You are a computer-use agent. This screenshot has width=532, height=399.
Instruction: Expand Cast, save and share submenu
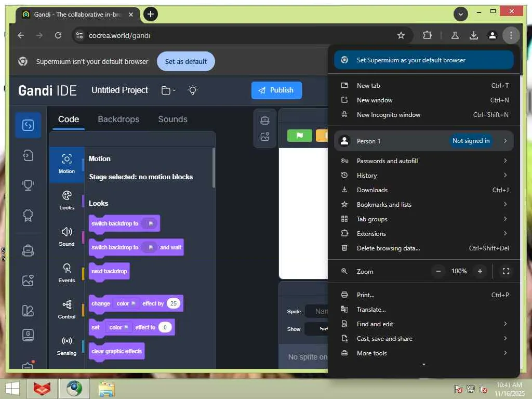tap(505, 338)
